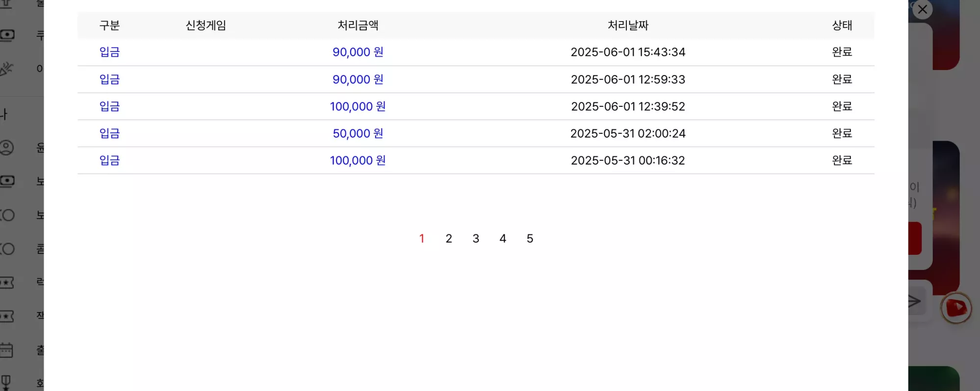This screenshot has height=391, width=980.
Task: Click the 처리날짜 column header
Action: [x=628, y=25]
